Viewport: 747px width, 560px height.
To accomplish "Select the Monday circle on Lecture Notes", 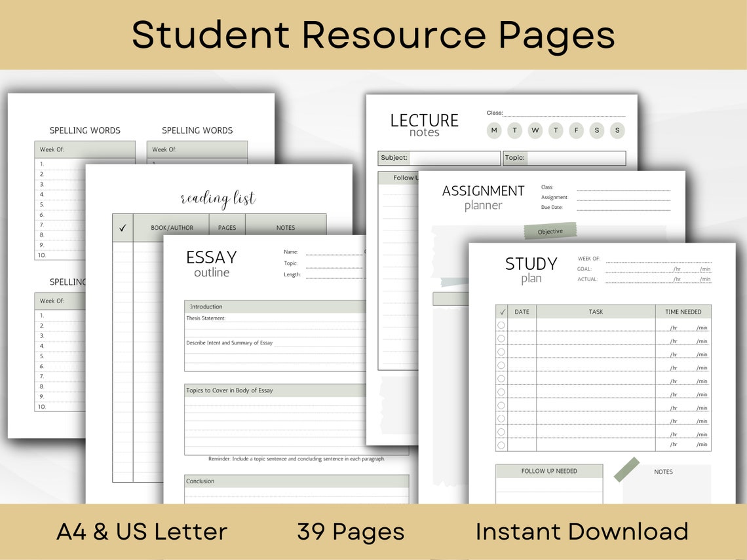I will pyautogui.click(x=494, y=130).
